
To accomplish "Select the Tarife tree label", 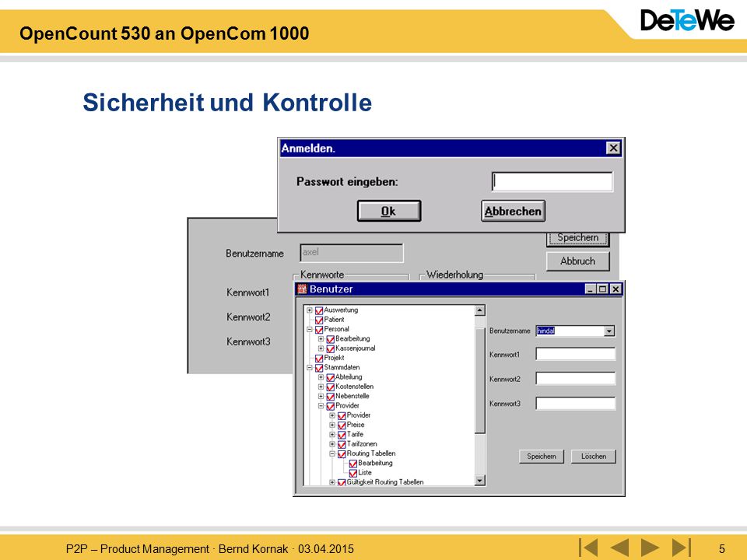I will (355, 434).
